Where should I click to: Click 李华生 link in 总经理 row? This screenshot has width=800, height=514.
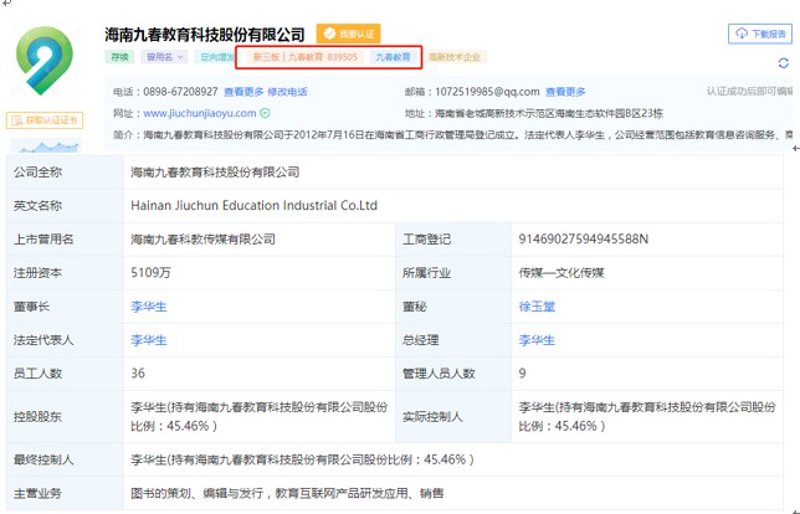tap(537, 340)
